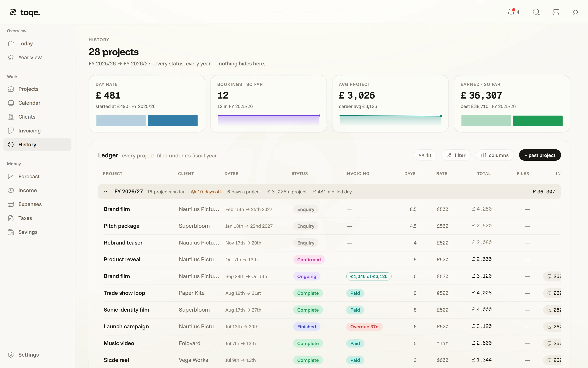Screen dimensions: 588x368
Task: Open the notifications bell icon
Action: tap(511, 12)
